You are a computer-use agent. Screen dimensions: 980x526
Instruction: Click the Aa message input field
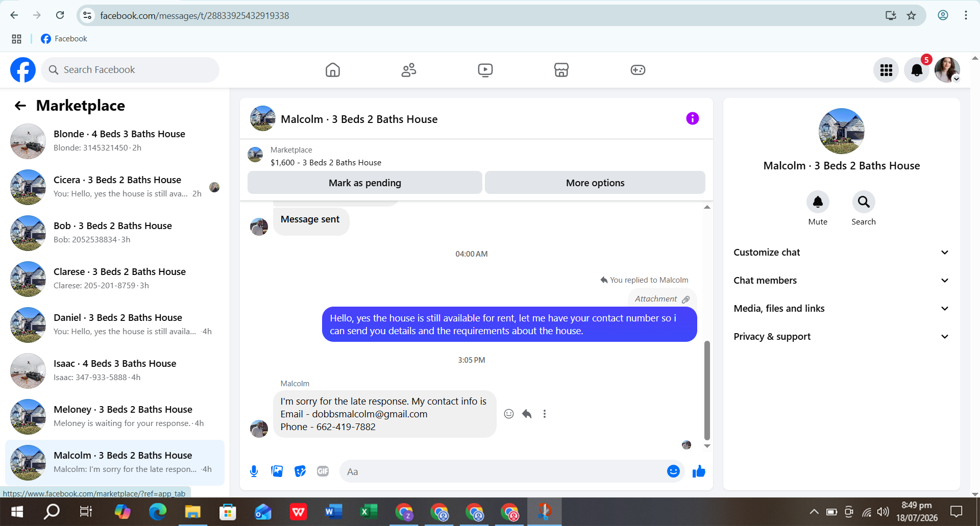tap(503, 471)
